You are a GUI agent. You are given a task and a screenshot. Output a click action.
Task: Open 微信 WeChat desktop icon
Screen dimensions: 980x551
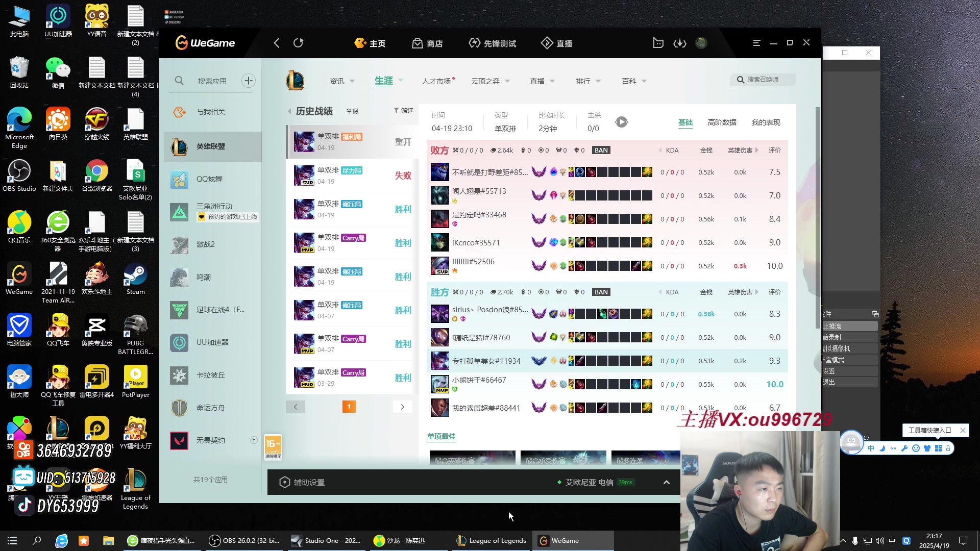tap(58, 72)
